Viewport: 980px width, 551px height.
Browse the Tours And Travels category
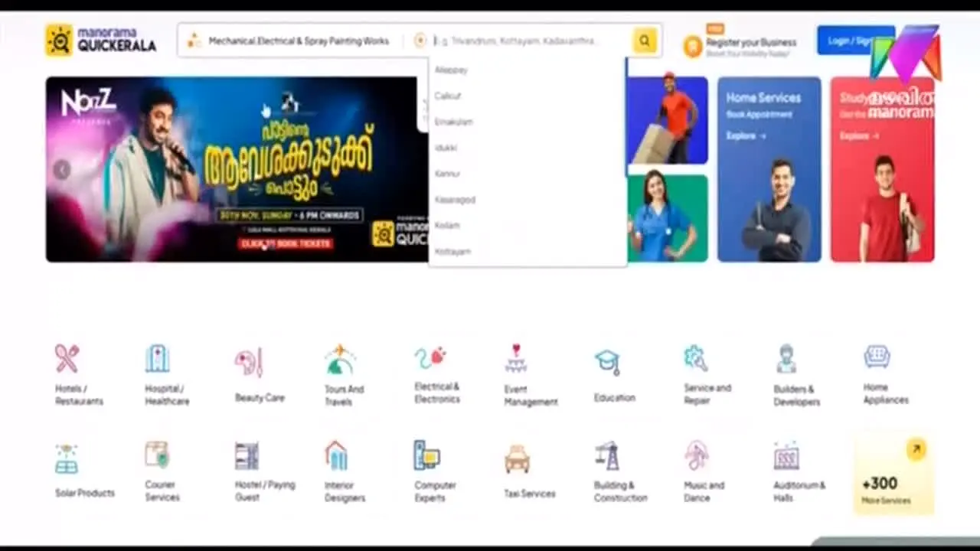344,375
